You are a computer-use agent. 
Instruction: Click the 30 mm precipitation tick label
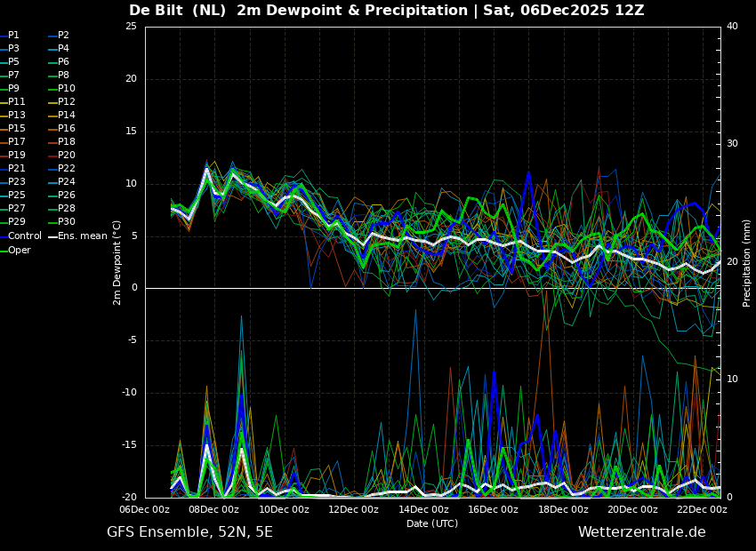tap(732, 144)
